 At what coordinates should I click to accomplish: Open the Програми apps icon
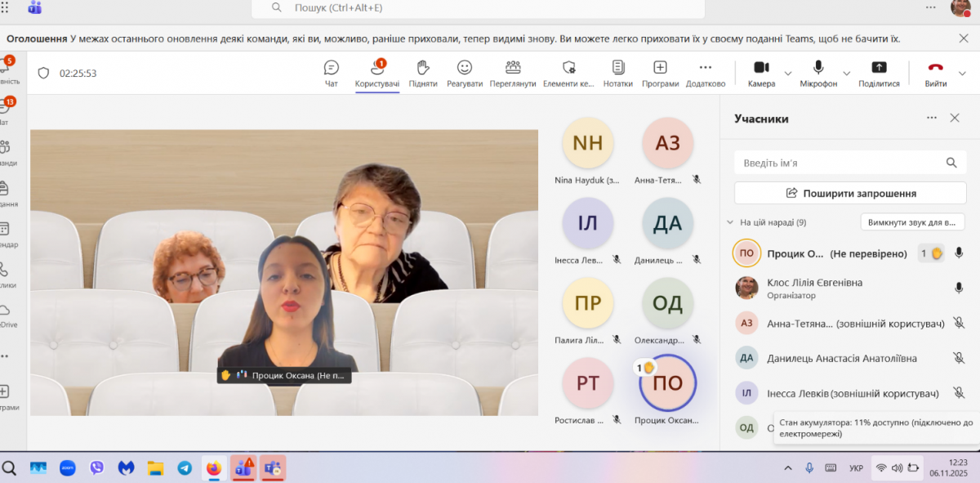click(x=660, y=73)
